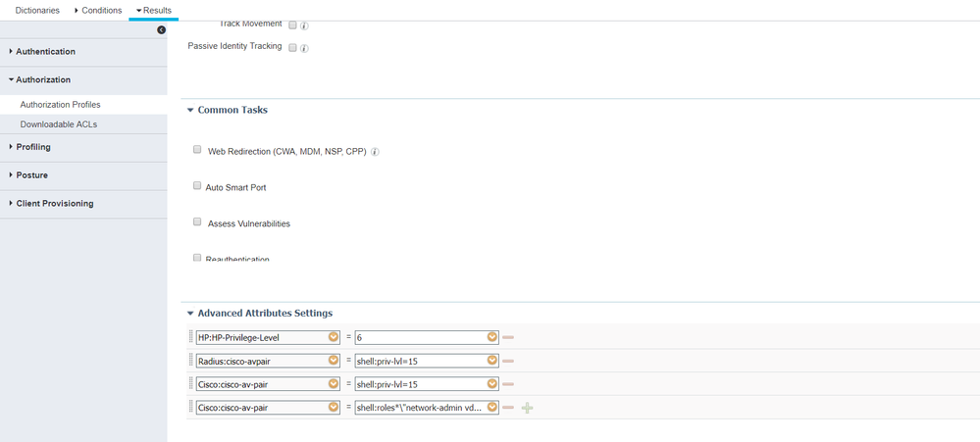
Task: Grab drag handle of HP:HP-Privilege-Level row
Action: click(x=191, y=337)
